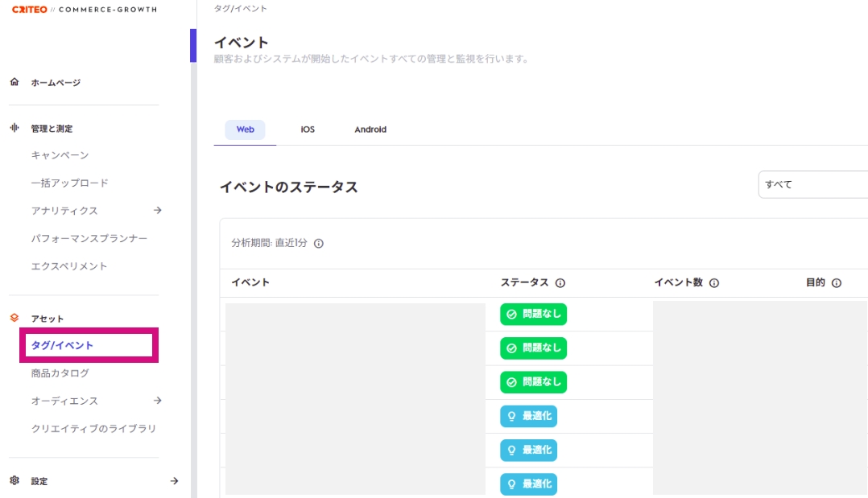The height and width of the screenshot is (498, 868).
Task: Click the Criteo Commerce-Growth logo
Action: 85,10
